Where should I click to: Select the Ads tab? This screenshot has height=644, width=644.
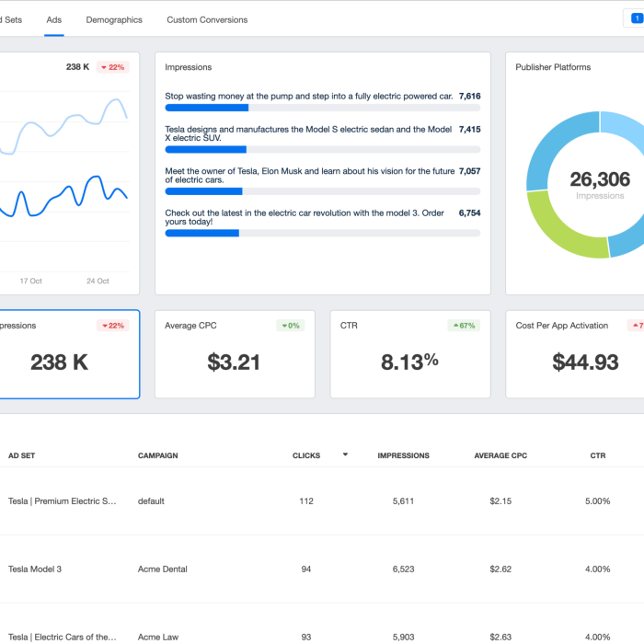pos(54,19)
